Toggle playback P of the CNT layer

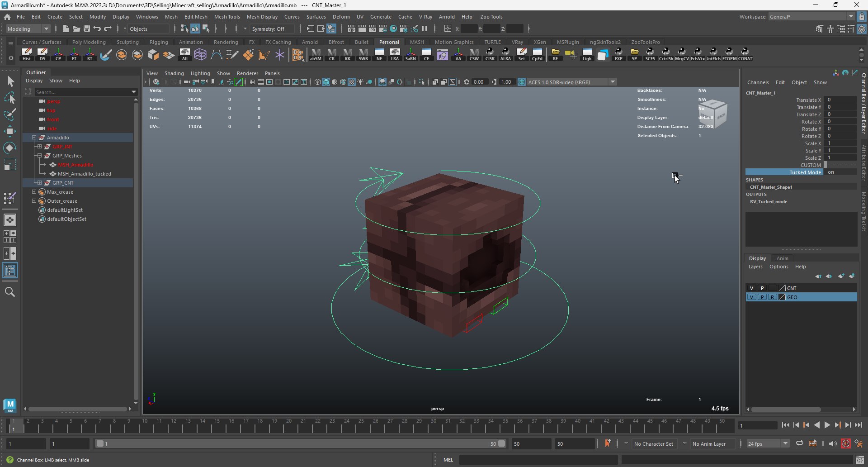point(762,288)
